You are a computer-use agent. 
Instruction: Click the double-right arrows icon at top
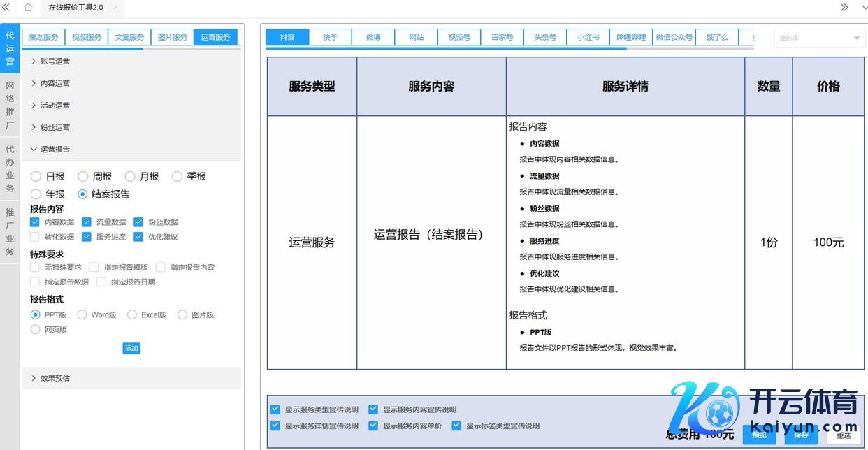tap(844, 8)
